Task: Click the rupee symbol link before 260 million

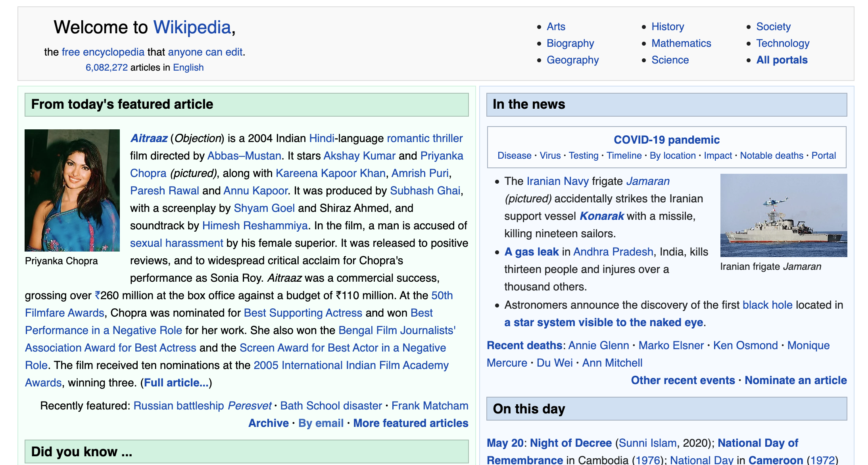Action: pos(98,296)
